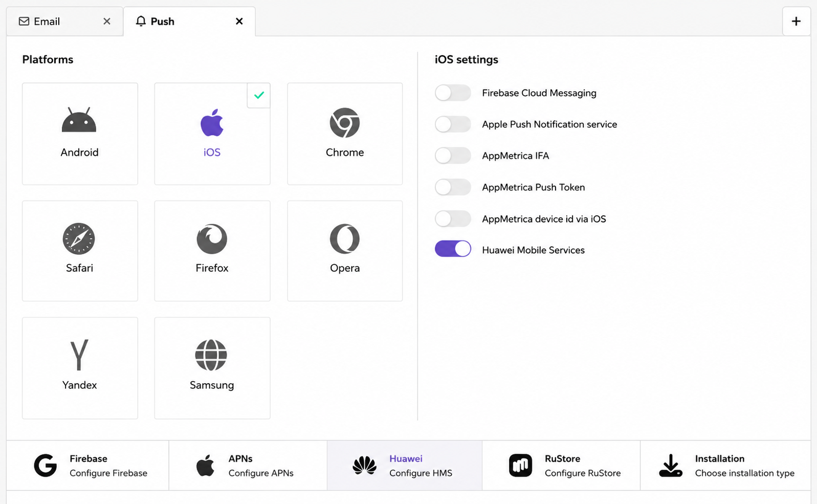
Task: Open Configure Firebase section
Action: 87,466
